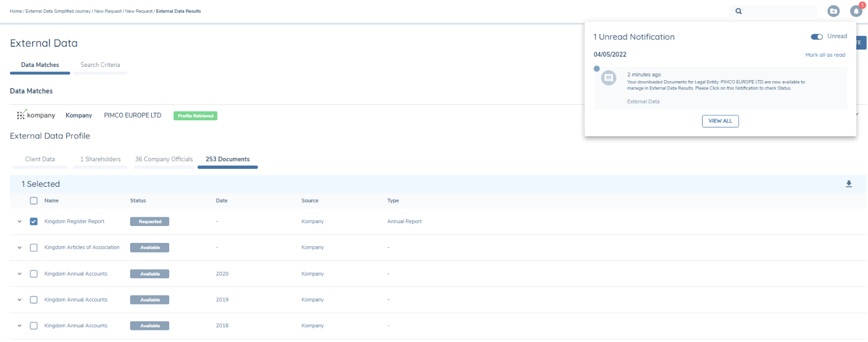Click the kompany logo icon
Screen dimensions: 868x342
21,115
